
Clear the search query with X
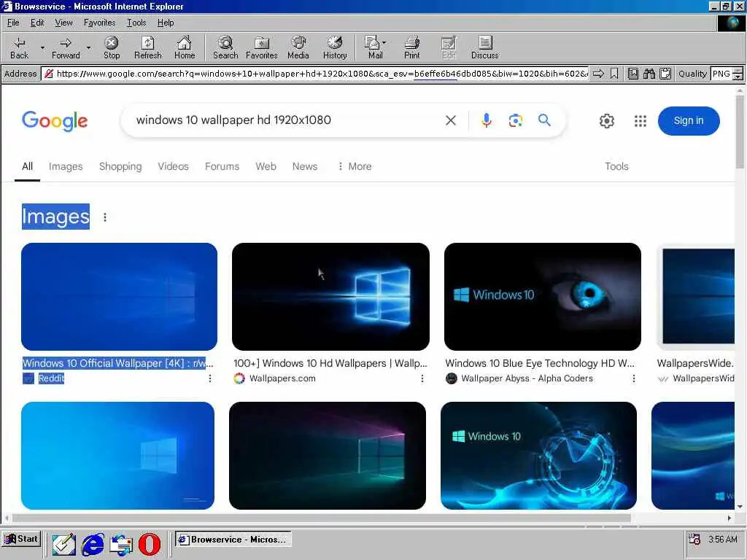[x=451, y=120]
